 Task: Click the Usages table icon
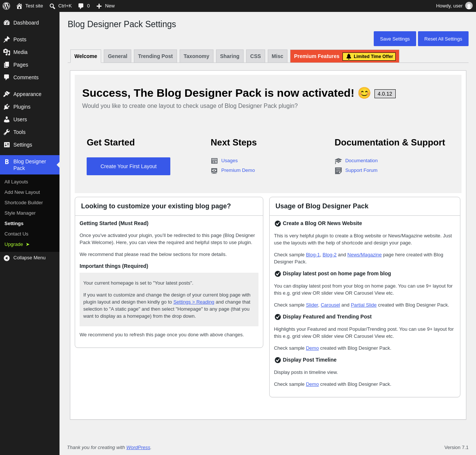[214, 161]
